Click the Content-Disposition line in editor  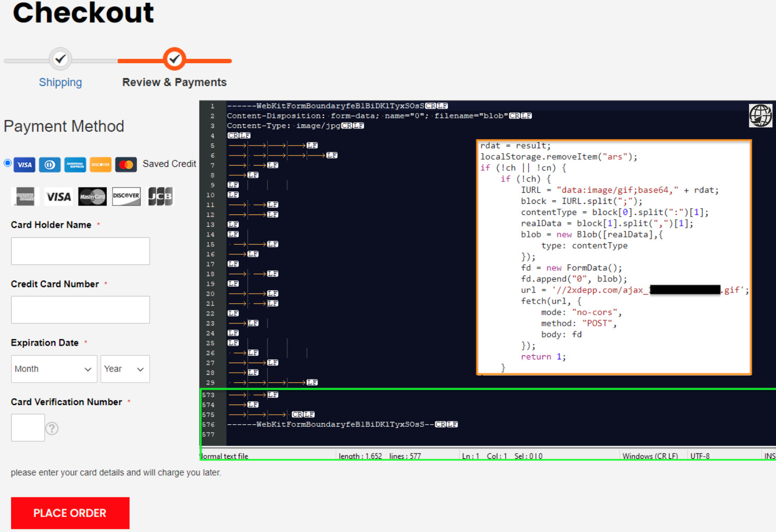click(x=379, y=116)
